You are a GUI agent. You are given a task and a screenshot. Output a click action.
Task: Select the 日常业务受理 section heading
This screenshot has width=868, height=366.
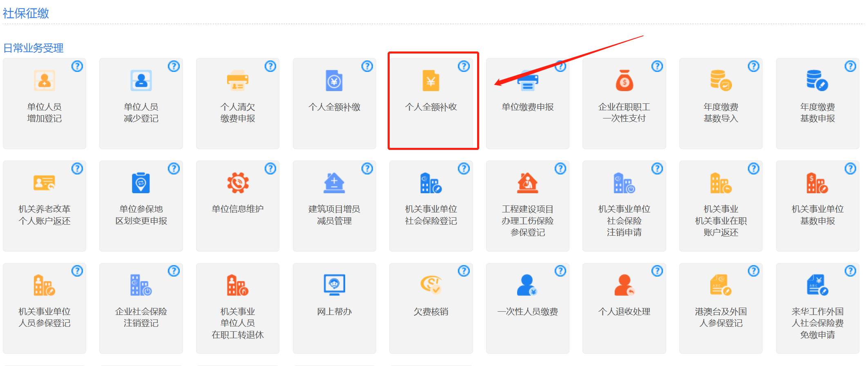click(33, 48)
